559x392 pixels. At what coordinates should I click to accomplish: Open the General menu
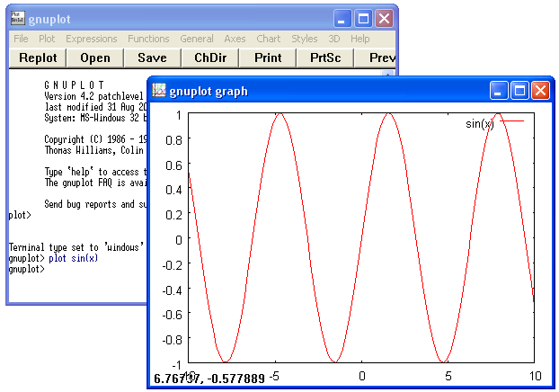coord(197,39)
